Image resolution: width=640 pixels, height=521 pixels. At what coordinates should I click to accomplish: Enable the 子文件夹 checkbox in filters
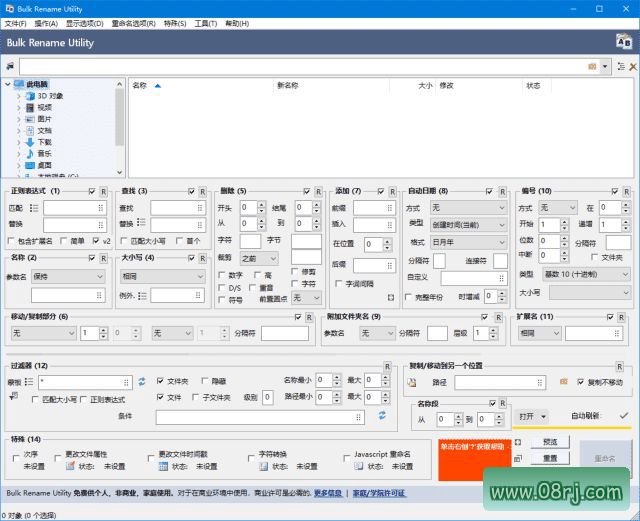tap(196, 397)
